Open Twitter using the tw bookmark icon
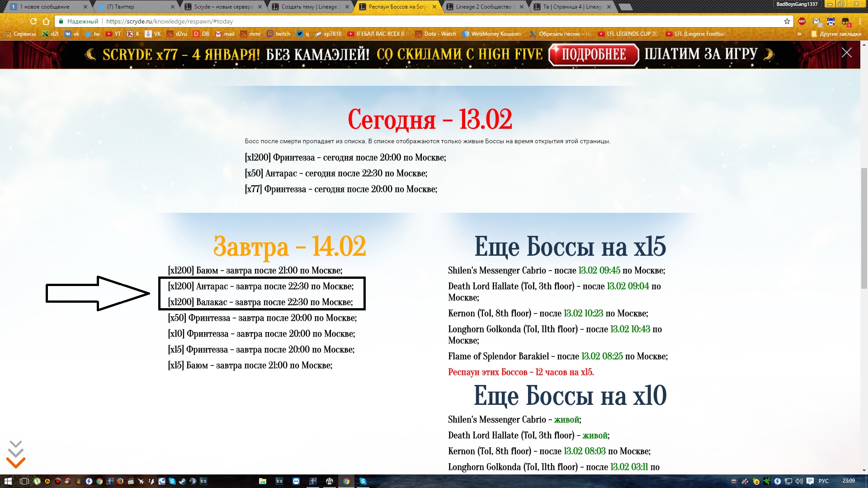Image resolution: width=868 pixels, height=488 pixels. click(88, 34)
